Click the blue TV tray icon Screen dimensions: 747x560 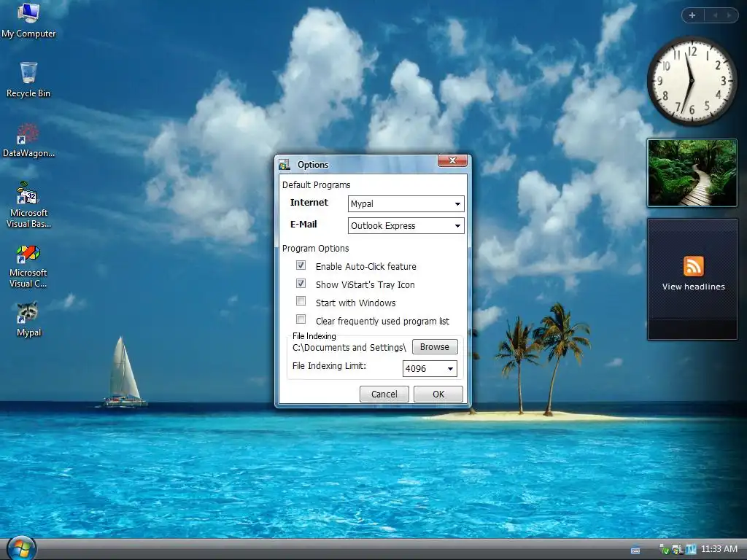[x=691, y=550]
